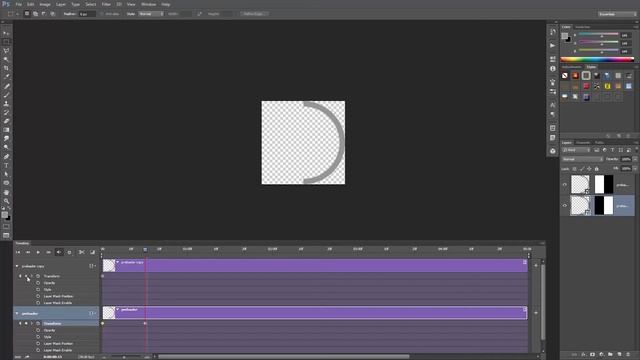640x360 pixels.
Task: Open the timeline playback settings gear
Action: pos(69,252)
